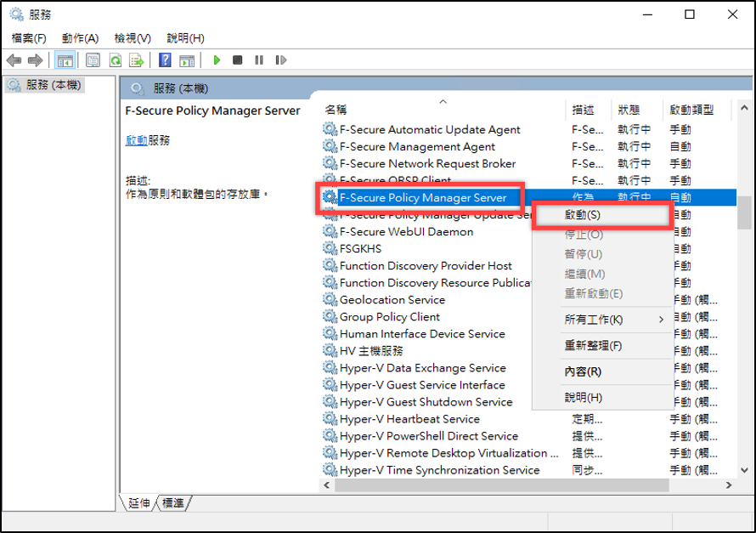The image size is (756, 533).
Task: Toggle the action pane toolbar icon
Action: coord(187,60)
